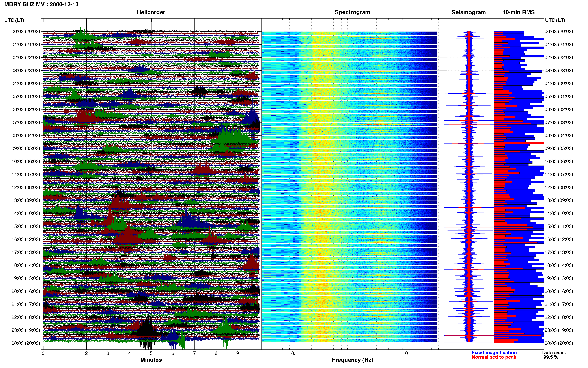Image resolution: width=588 pixels, height=368 pixels.
Task: Click left time label '10:03 (06:03)'
Action: (x=26, y=161)
